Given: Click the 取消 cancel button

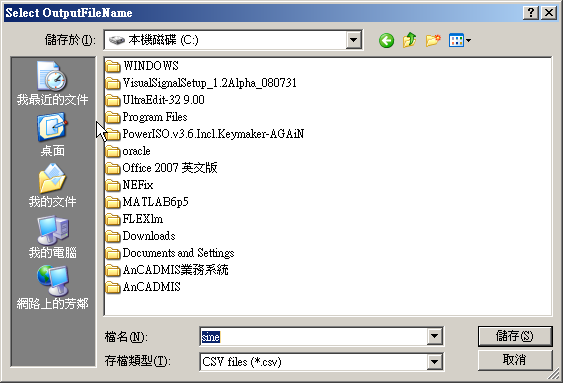Looking at the screenshot, I should click(515, 360).
